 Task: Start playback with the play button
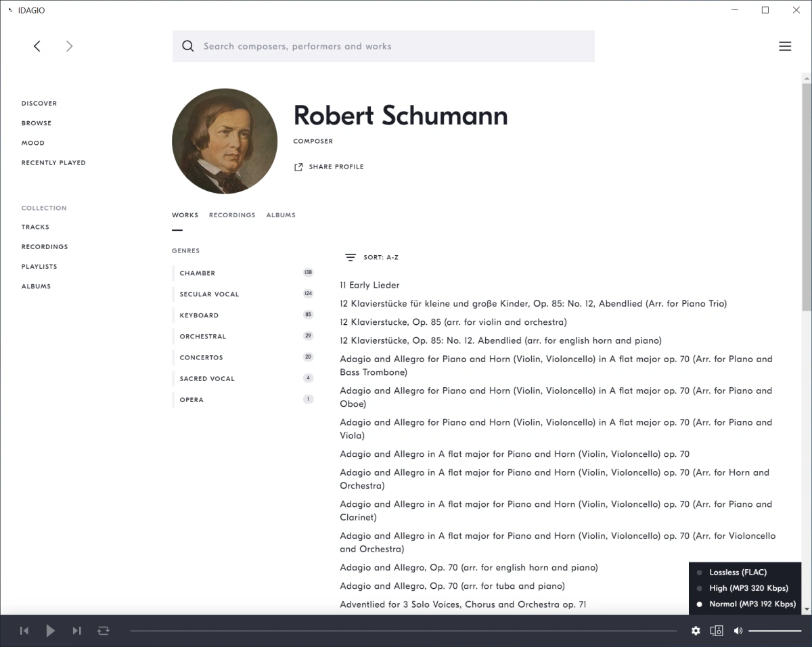pyautogui.click(x=50, y=631)
